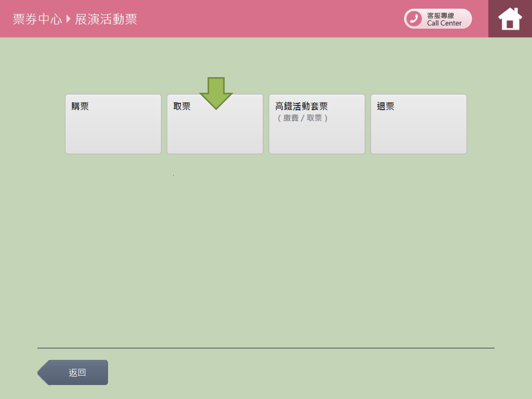Click the tiny black dot below tiles

point(173,175)
